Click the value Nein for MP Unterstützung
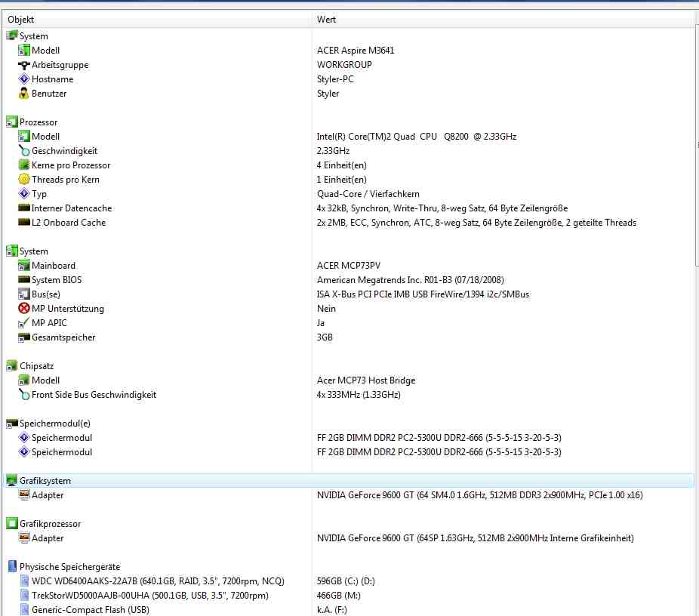Image resolution: width=699 pixels, height=616 pixels. (x=326, y=308)
